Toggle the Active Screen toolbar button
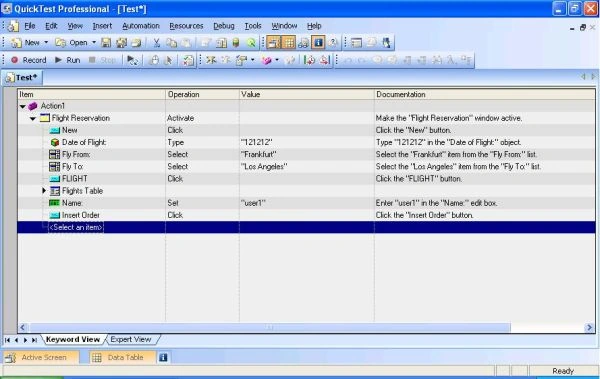The height and width of the screenshot is (379, 600). coord(274,42)
